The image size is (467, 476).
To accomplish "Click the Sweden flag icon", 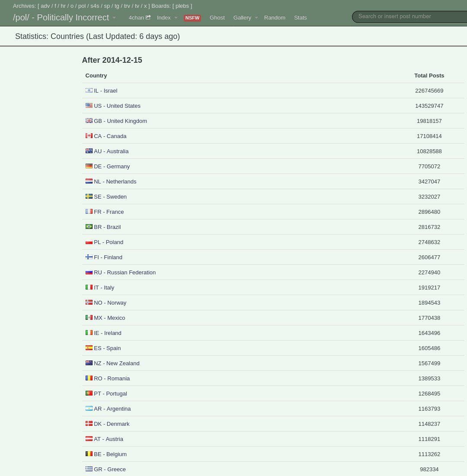I will [x=89, y=196].
